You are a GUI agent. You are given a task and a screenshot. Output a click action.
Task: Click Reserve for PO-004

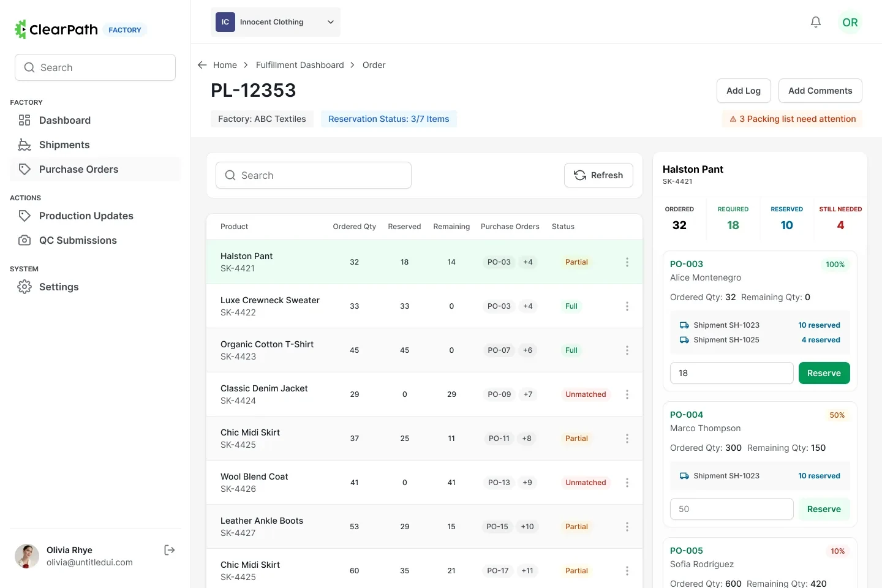click(x=824, y=509)
